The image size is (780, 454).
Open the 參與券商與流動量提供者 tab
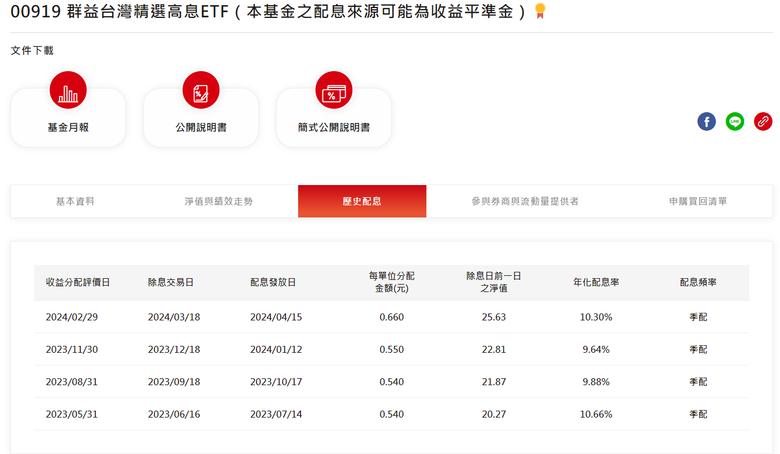point(525,201)
